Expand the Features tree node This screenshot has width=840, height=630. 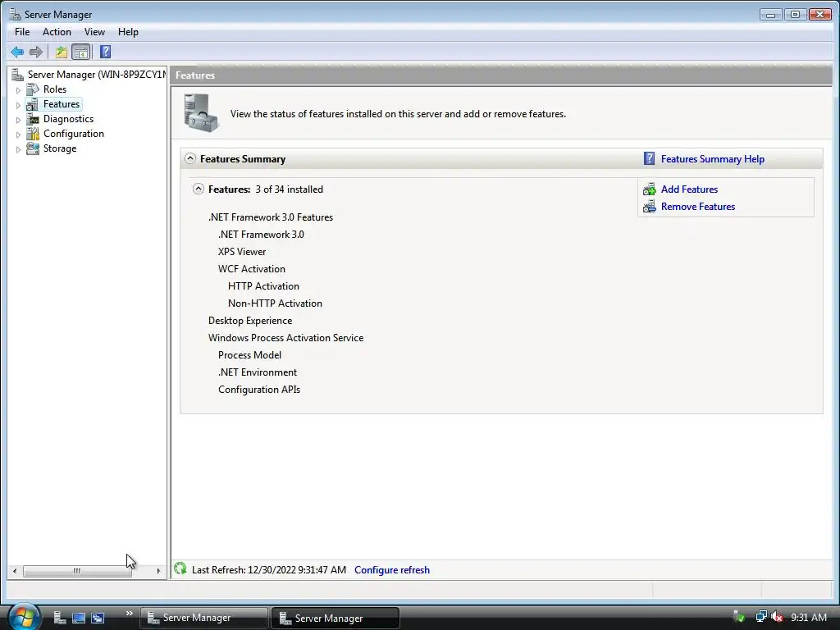pos(18,105)
